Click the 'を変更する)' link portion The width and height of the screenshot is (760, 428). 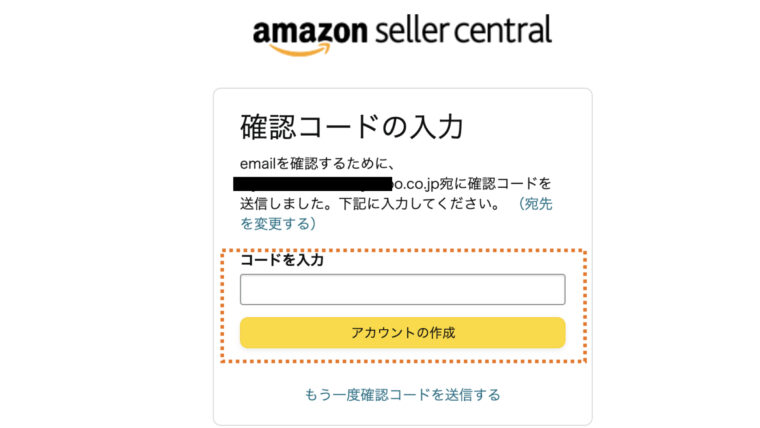click(278, 224)
